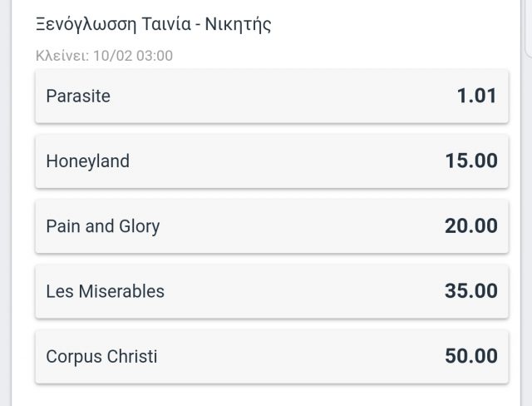Click the Corpus Christi name label
532x406 pixels.
point(101,357)
